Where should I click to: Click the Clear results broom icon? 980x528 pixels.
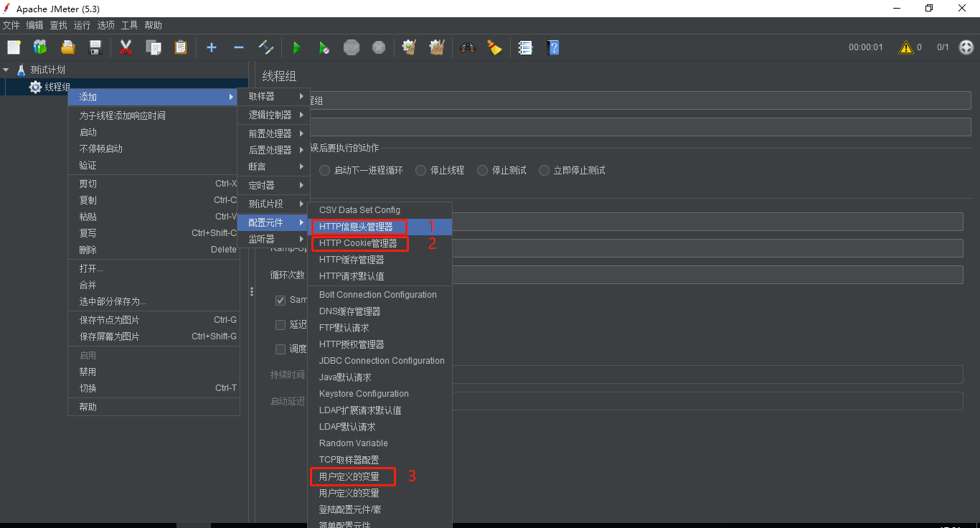point(410,47)
